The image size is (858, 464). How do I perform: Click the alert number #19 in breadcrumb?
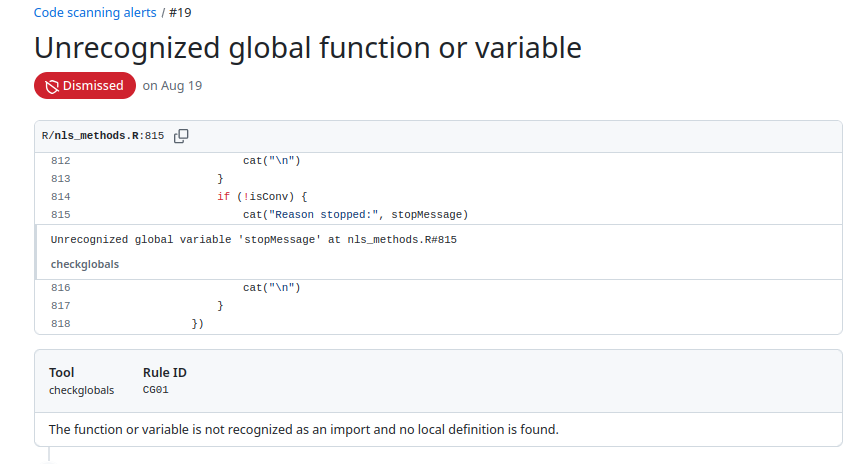pyautogui.click(x=180, y=13)
